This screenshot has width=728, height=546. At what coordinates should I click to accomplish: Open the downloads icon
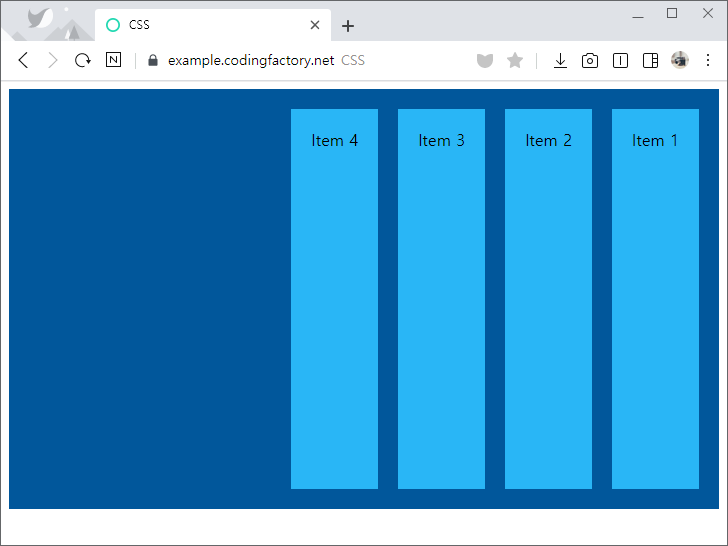[x=560, y=60]
